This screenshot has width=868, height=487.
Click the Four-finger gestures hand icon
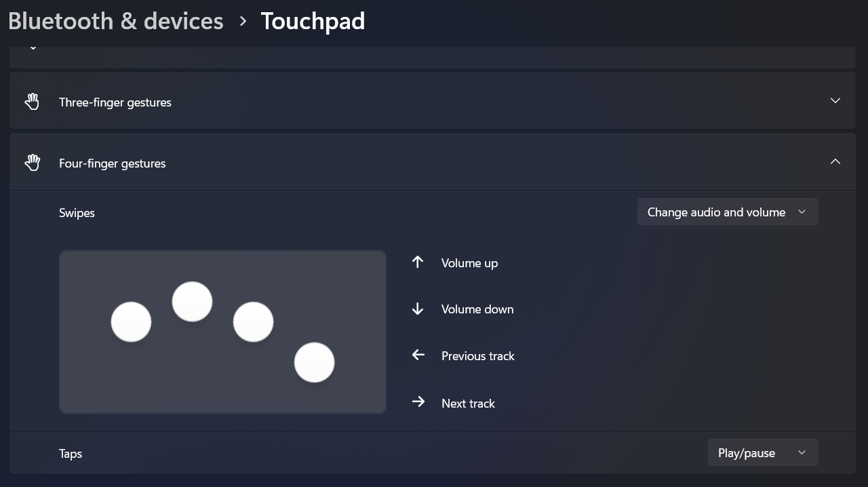(32, 163)
